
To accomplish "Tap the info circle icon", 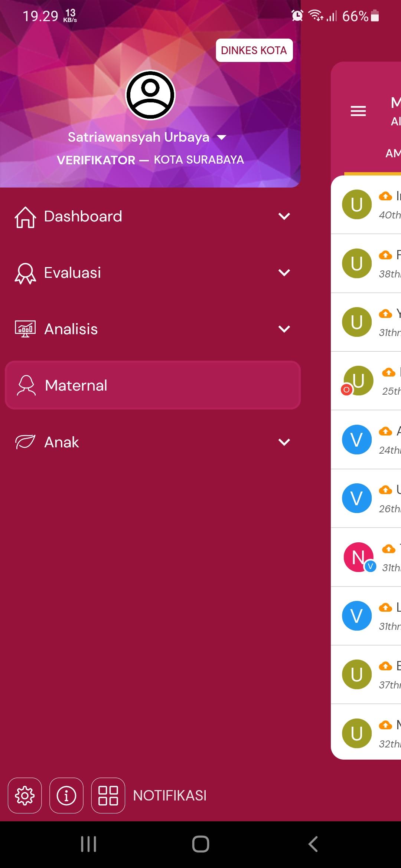I will [x=66, y=795].
